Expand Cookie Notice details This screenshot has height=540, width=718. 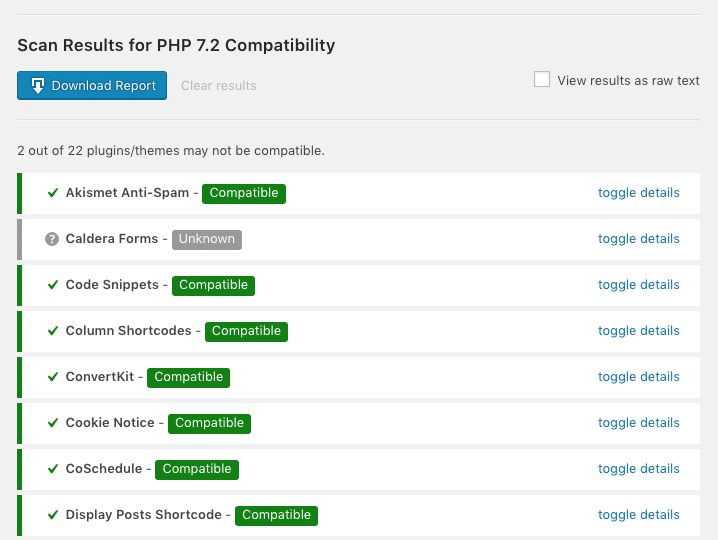pyautogui.click(x=638, y=423)
